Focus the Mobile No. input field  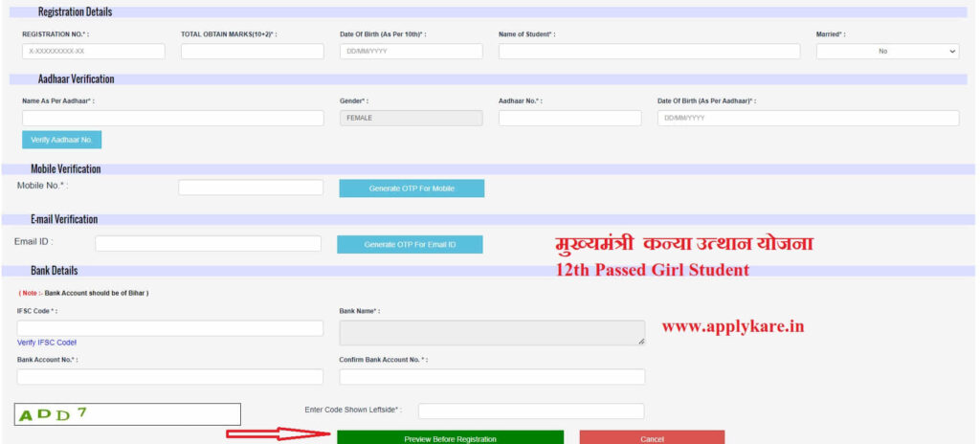pos(252,188)
